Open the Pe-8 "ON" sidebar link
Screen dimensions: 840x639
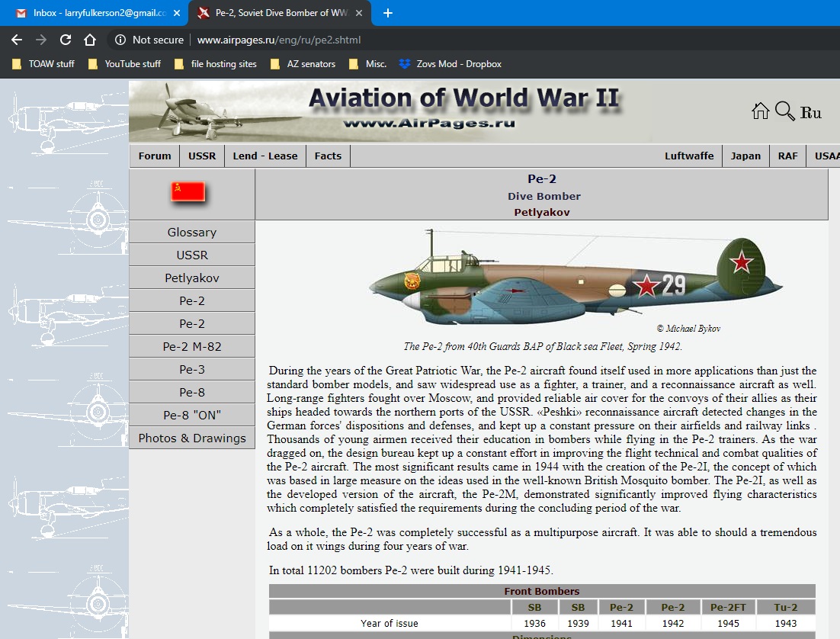click(x=192, y=415)
